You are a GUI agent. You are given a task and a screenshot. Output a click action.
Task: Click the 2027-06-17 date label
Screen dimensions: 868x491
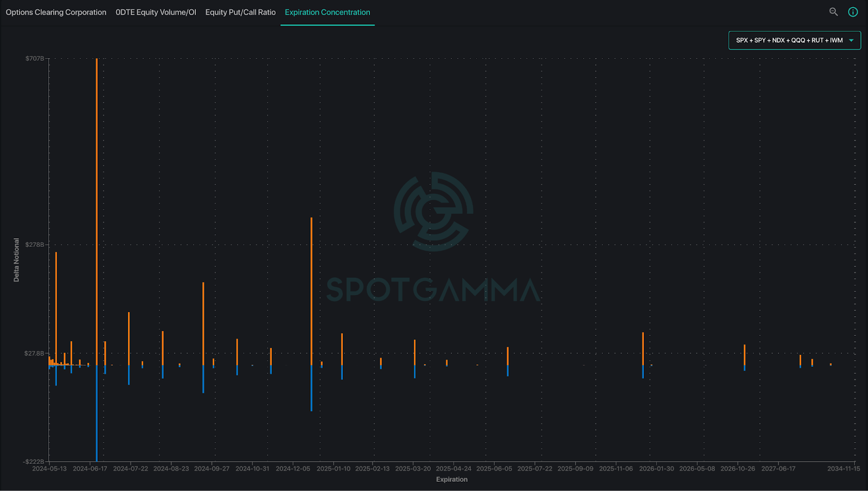click(778, 469)
